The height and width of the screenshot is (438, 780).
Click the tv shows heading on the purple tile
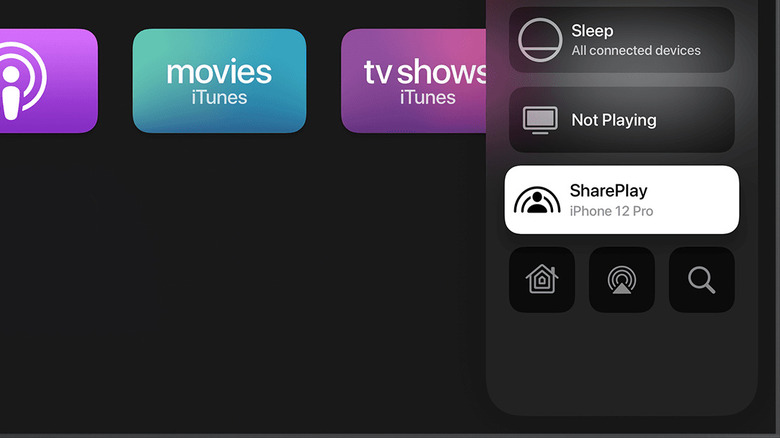(x=425, y=73)
